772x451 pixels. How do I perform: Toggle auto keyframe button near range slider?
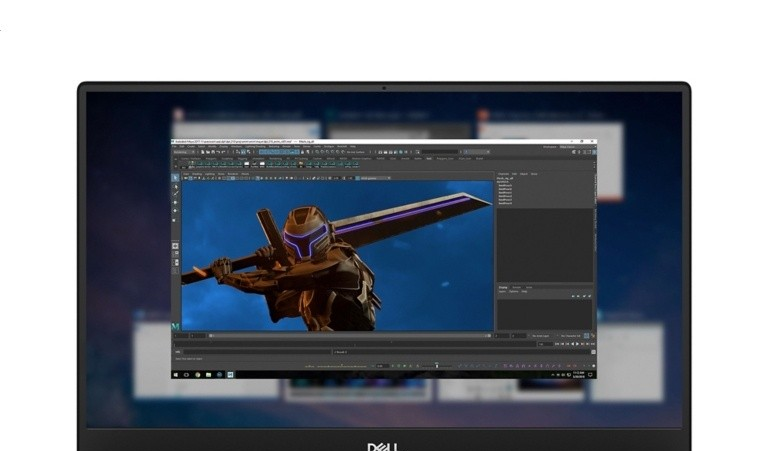[x=586, y=336]
